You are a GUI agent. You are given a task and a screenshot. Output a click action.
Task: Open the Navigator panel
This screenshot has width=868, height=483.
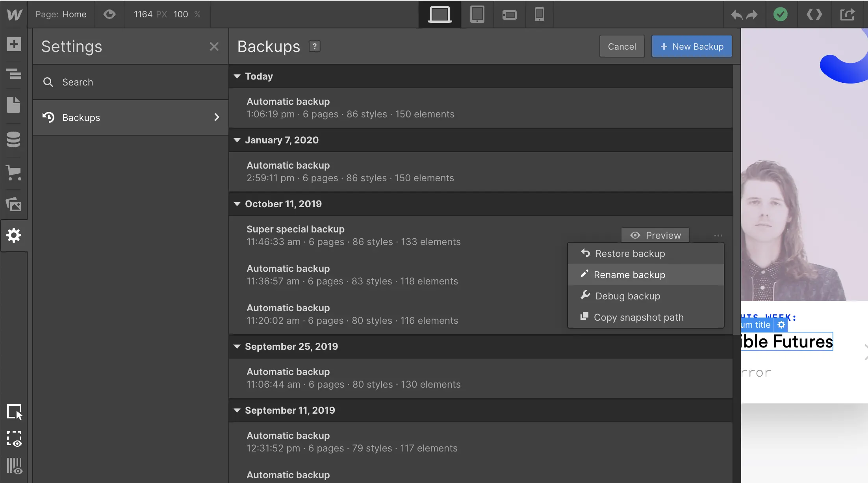pos(14,74)
